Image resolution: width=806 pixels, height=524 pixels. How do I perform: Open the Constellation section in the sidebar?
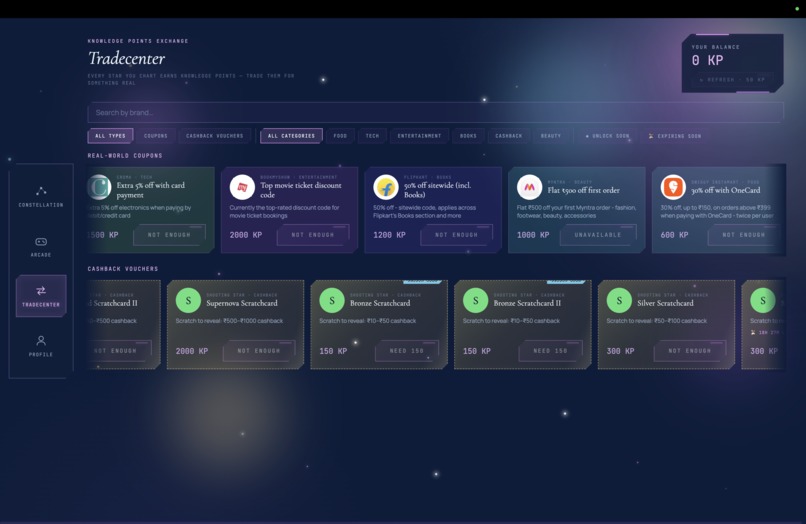[41, 196]
